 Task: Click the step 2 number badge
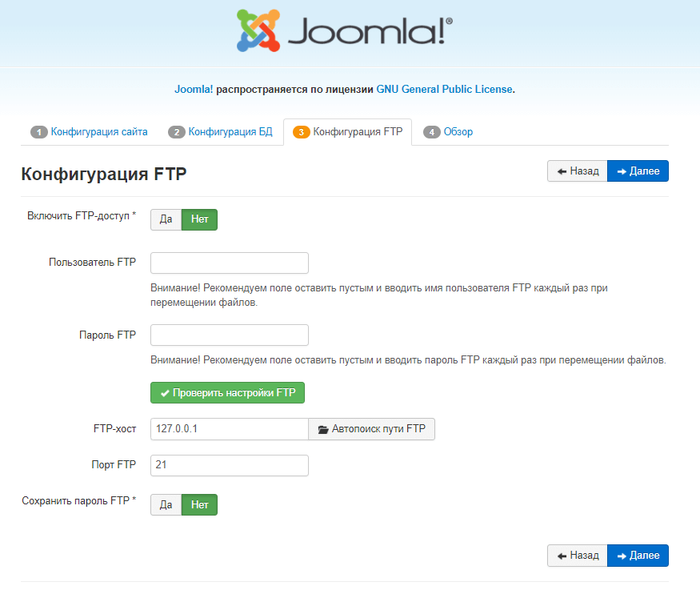coord(176,132)
